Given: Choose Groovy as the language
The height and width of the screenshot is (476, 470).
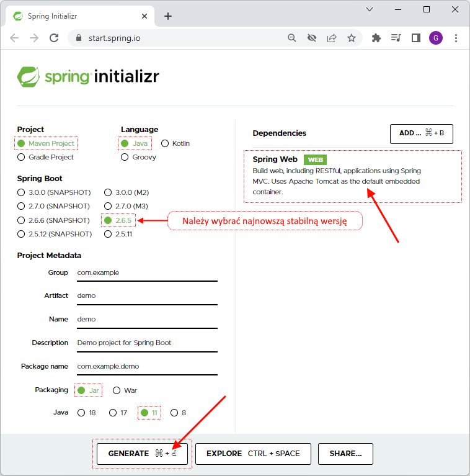Looking at the screenshot, I should 138,157.
